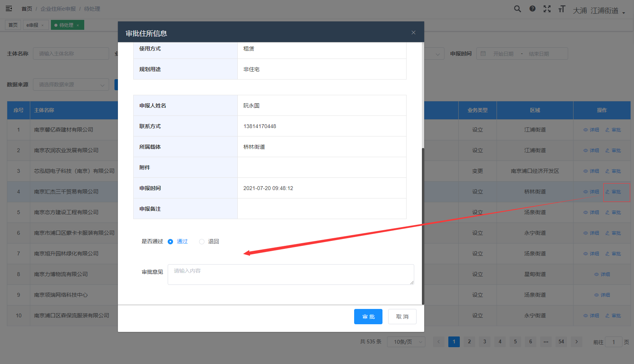Click 详细 for 南京农润农业发展有限公司 row
Image resolution: width=634 pixels, height=364 pixels.
click(x=591, y=151)
